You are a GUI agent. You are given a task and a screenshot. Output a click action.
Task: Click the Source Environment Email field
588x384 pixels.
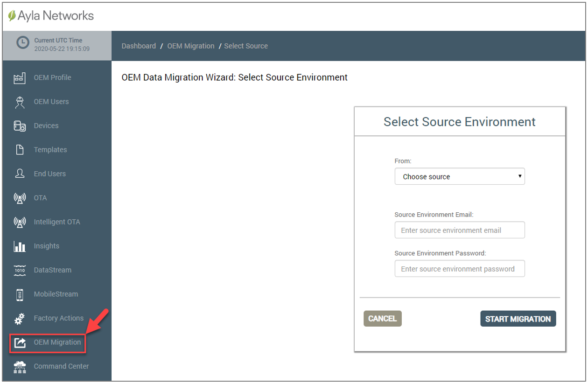point(460,230)
